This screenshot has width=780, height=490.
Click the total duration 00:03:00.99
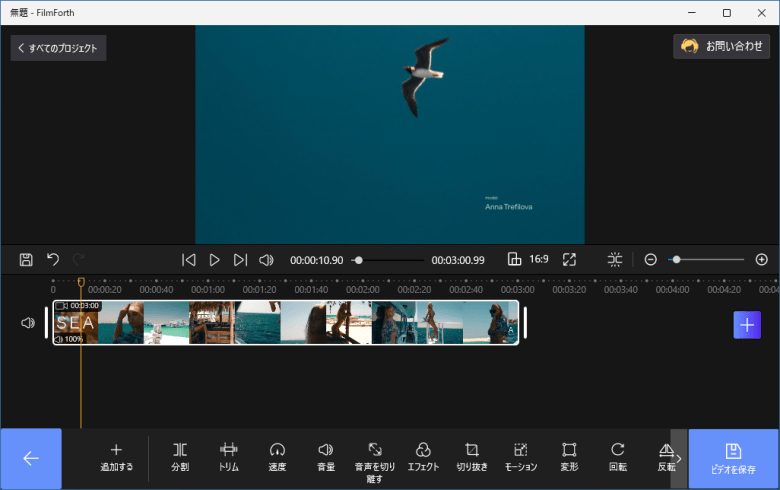(x=458, y=260)
